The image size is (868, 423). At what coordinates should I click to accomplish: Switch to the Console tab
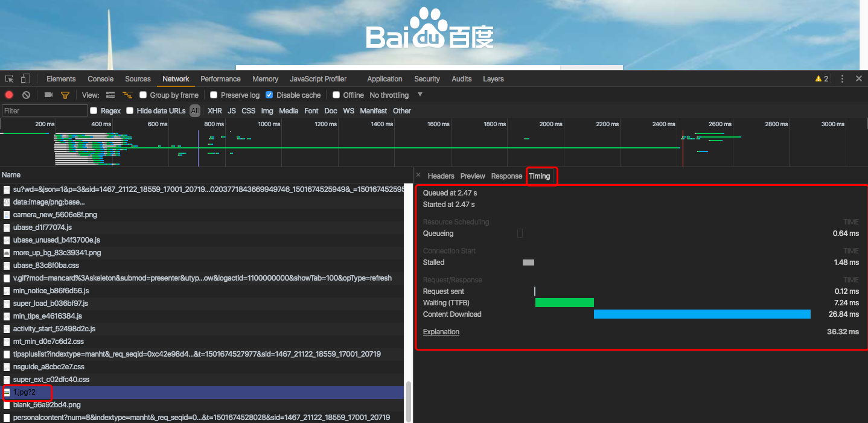coord(100,79)
